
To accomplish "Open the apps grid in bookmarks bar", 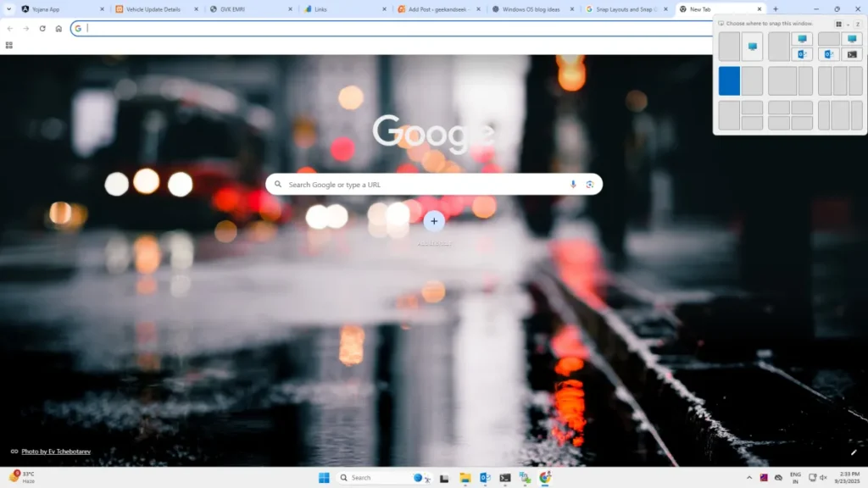I will coord(9,45).
